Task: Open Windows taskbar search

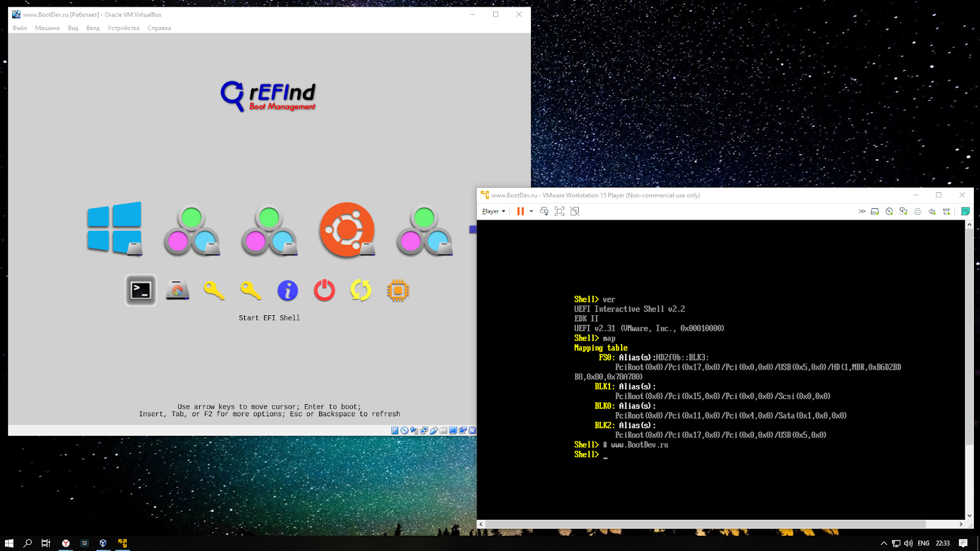Action: point(28,543)
